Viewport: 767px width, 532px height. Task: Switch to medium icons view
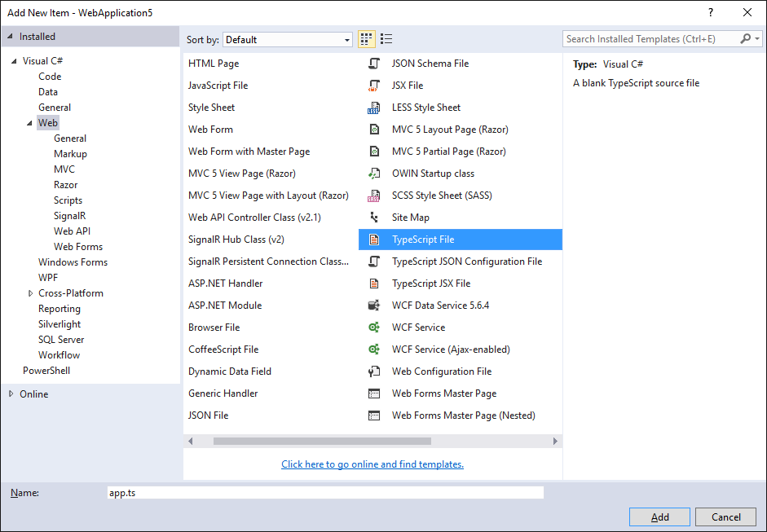pyautogui.click(x=367, y=39)
